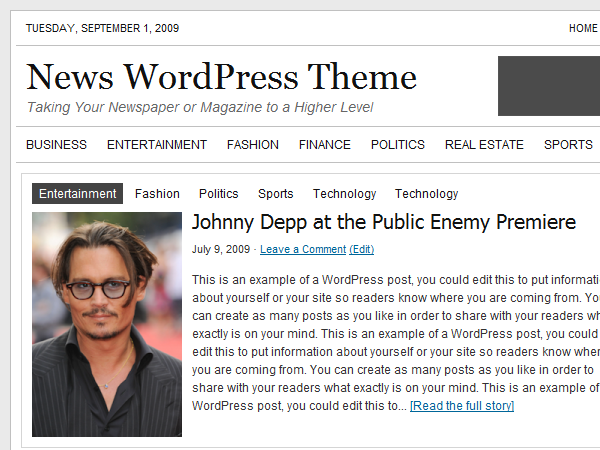600x450 pixels.
Task: Switch to the Sports featured tab
Action: pos(276,194)
